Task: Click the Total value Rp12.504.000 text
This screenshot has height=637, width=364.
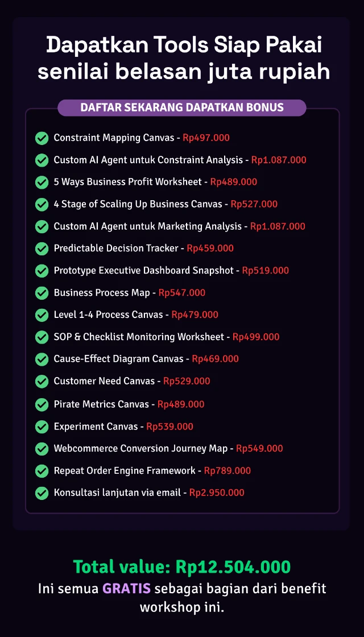Action: pyautogui.click(x=181, y=566)
